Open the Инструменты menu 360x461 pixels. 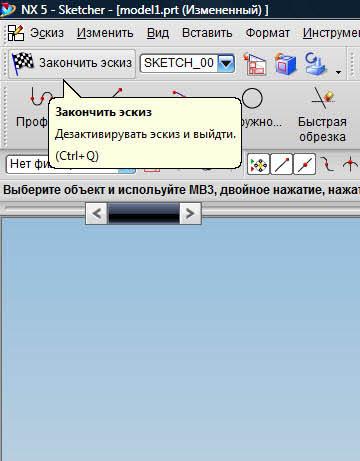click(x=331, y=33)
